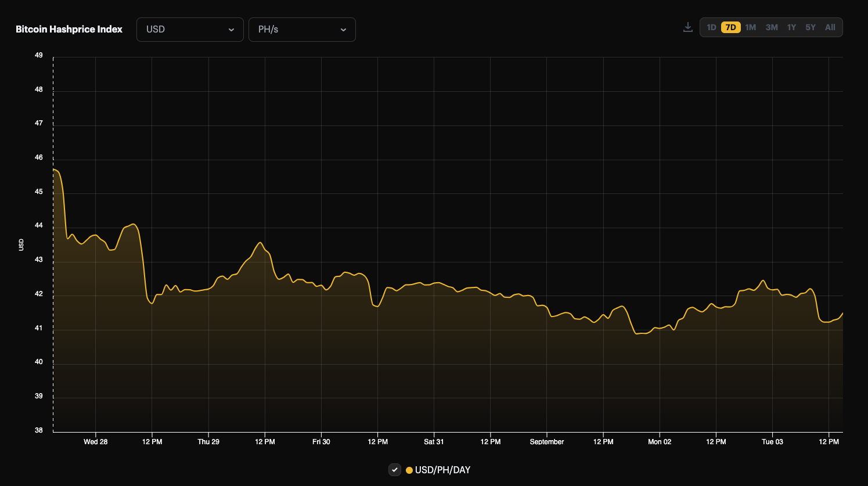Show All available hashprice history

pos(830,27)
